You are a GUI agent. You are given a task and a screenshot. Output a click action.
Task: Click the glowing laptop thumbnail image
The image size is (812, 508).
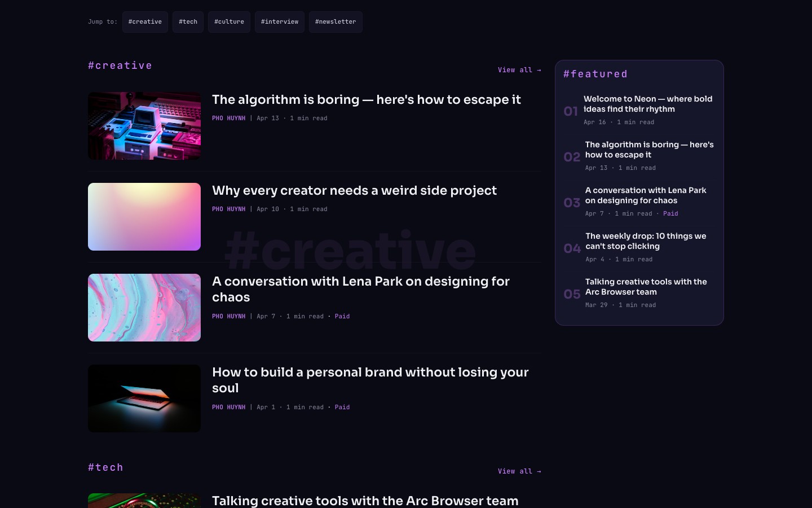144,398
